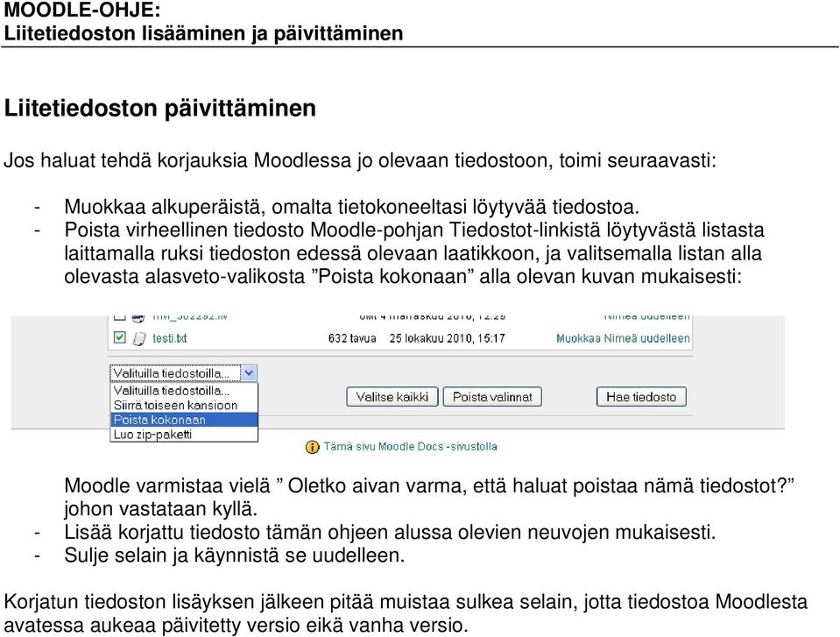The width and height of the screenshot is (840, 637).
Task: Click the file size 632 tavua
Action: click(352, 338)
